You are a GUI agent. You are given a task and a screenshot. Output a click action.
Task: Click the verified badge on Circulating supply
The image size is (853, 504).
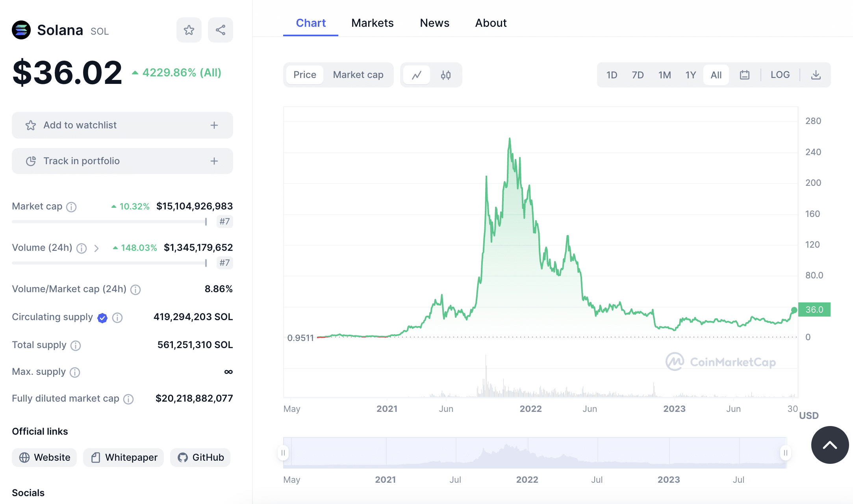click(102, 318)
